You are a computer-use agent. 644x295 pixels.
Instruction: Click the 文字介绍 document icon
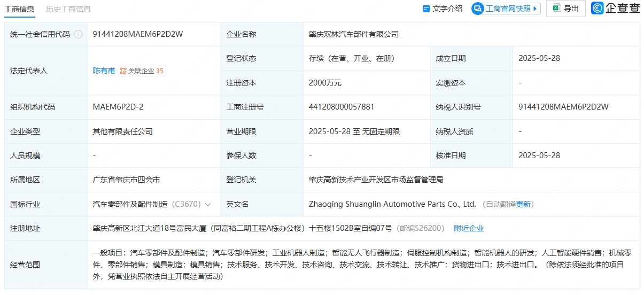(x=426, y=9)
